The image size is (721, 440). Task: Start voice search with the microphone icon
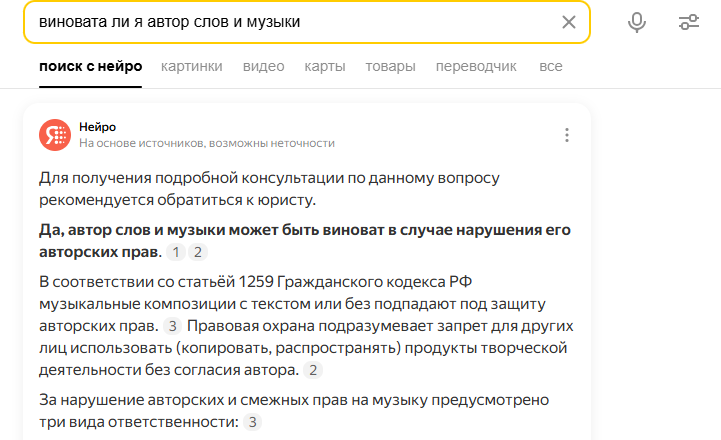(x=637, y=22)
